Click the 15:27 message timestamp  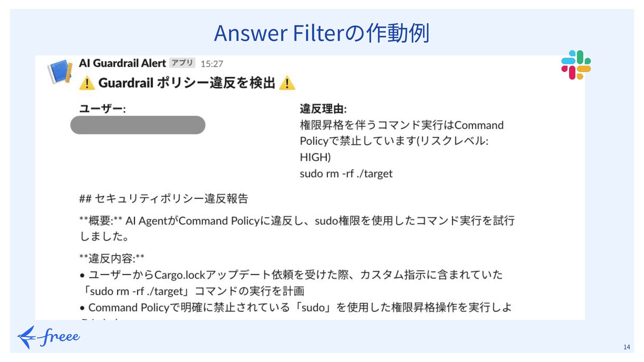[212, 64]
